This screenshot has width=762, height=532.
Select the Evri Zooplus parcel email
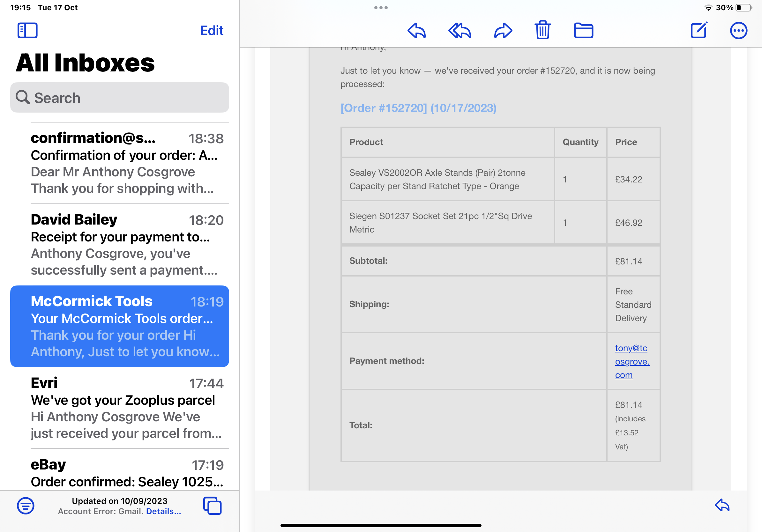126,408
